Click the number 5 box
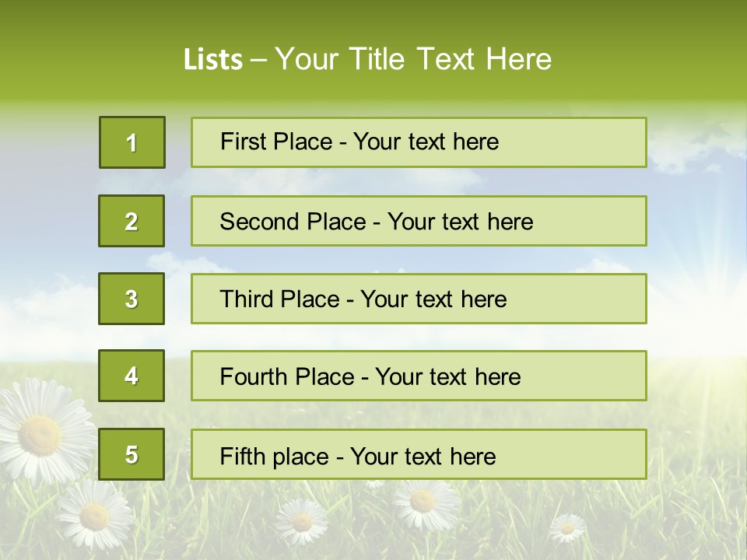Viewport: 747px width, 560px height. click(x=132, y=454)
